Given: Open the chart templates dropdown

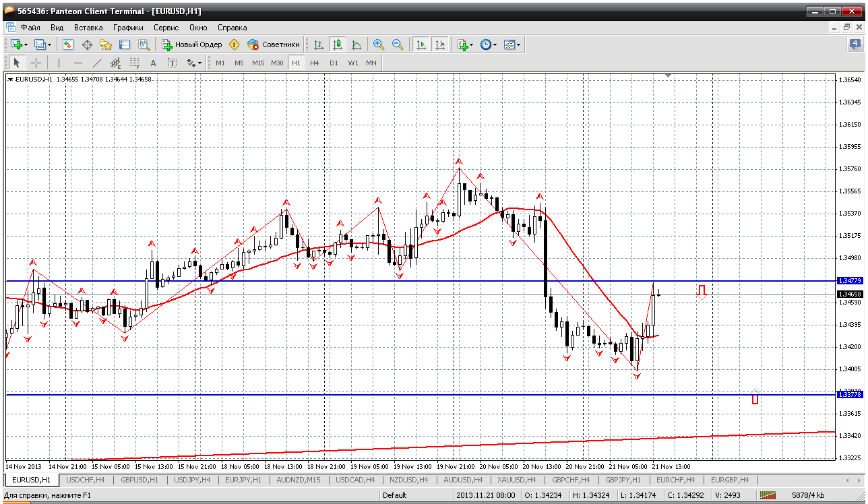Looking at the screenshot, I should coord(512,44).
